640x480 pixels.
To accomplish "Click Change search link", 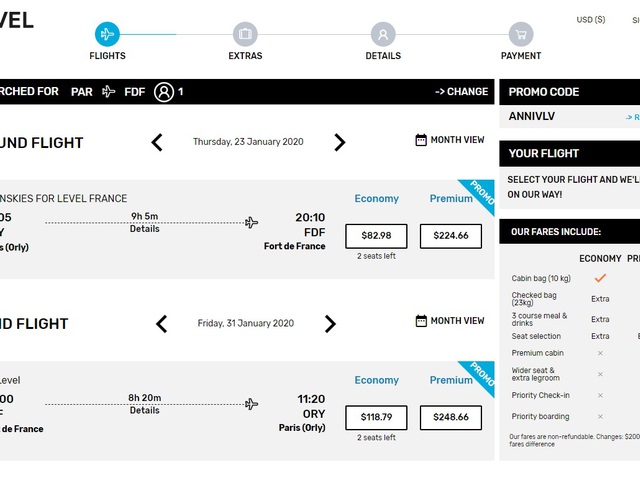I will [x=462, y=91].
